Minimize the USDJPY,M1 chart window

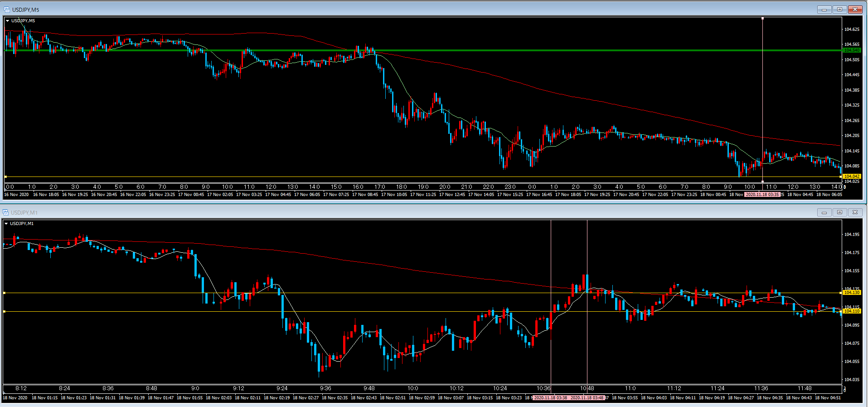(824, 212)
